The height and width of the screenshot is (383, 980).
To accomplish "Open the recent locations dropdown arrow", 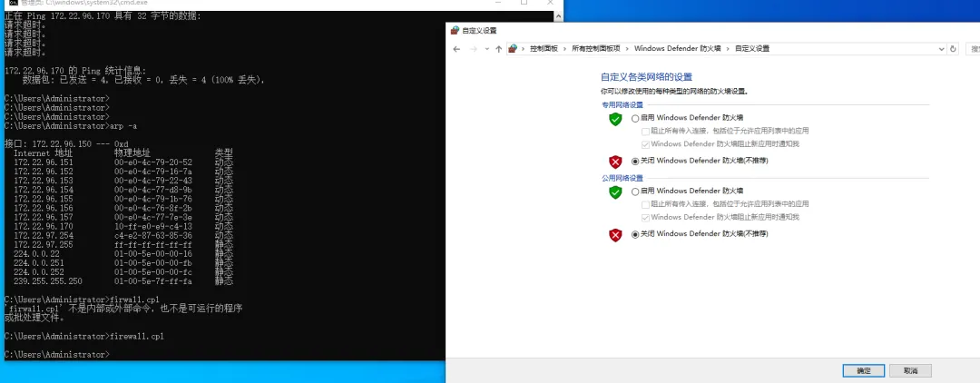I will pyautogui.click(x=486, y=49).
